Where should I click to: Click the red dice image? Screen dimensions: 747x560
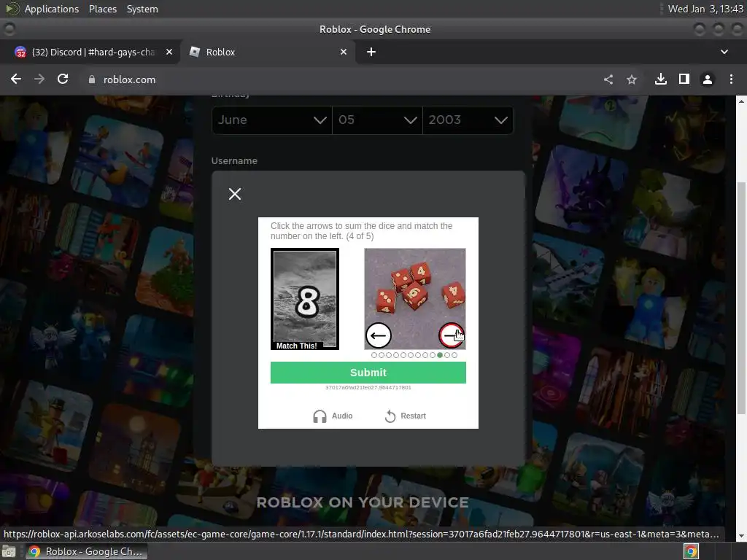(415, 299)
